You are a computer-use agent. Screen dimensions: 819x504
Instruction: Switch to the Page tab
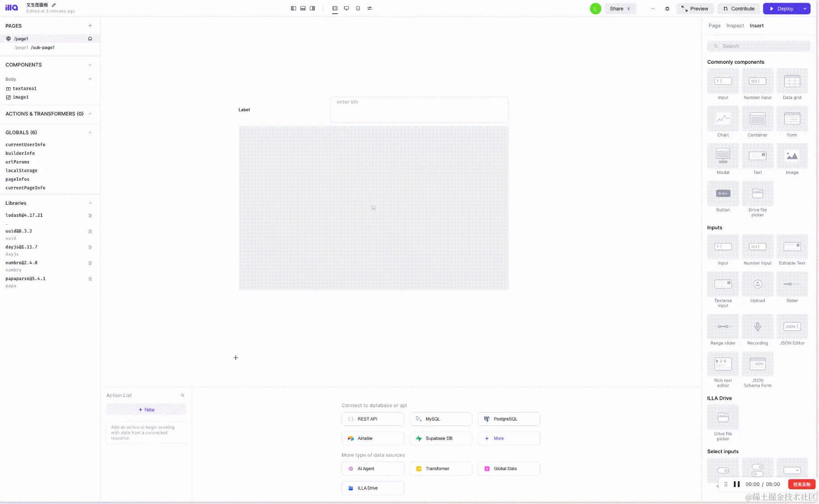pos(714,25)
